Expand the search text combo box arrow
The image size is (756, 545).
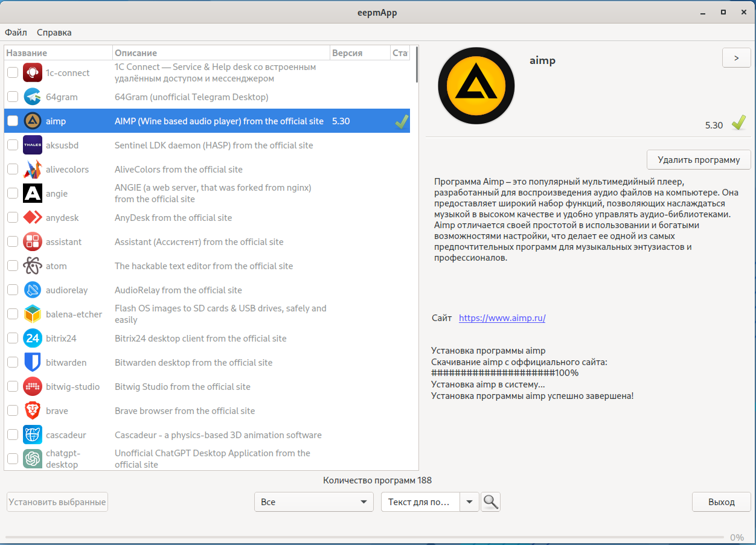(x=469, y=502)
